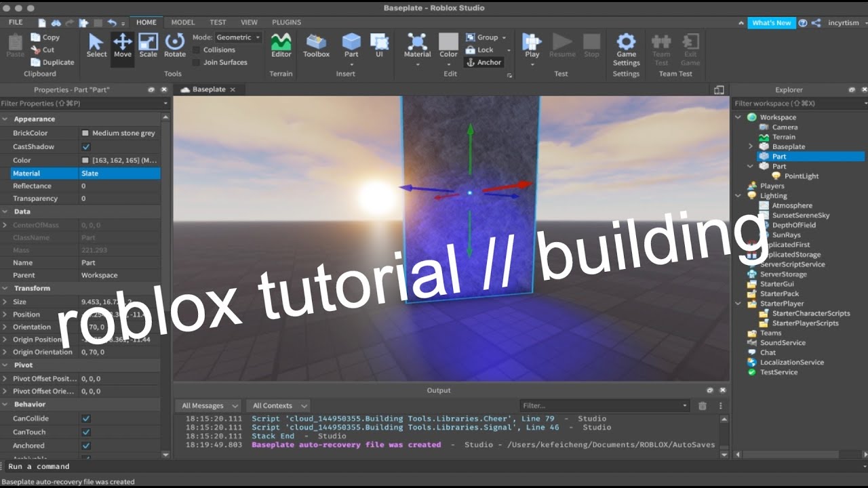868x488 pixels.
Task: Collapse the Lighting node in Explorer
Action: coord(738,196)
